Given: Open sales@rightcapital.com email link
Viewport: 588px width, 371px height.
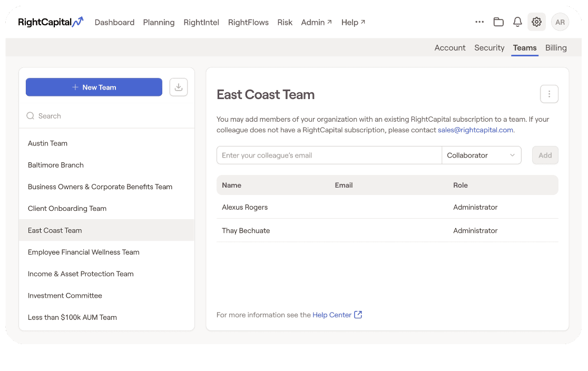Looking at the screenshot, I should (x=475, y=130).
